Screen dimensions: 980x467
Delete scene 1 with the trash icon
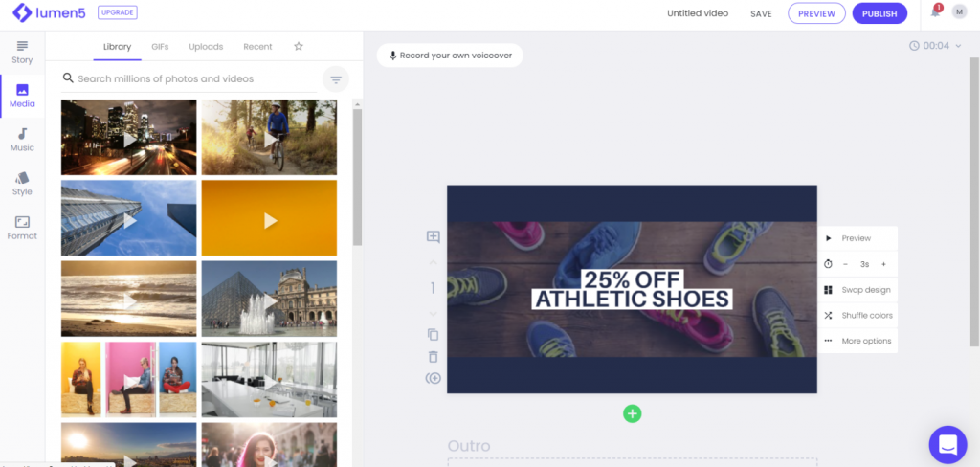tap(434, 357)
